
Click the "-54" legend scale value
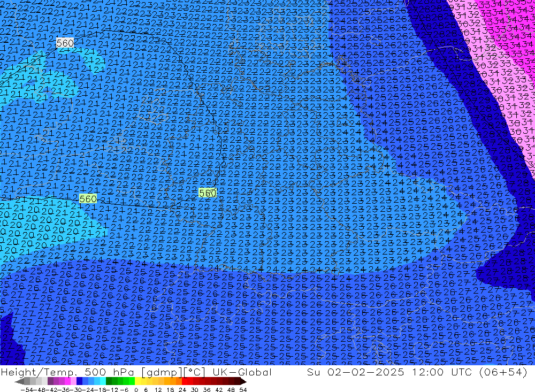26,390
